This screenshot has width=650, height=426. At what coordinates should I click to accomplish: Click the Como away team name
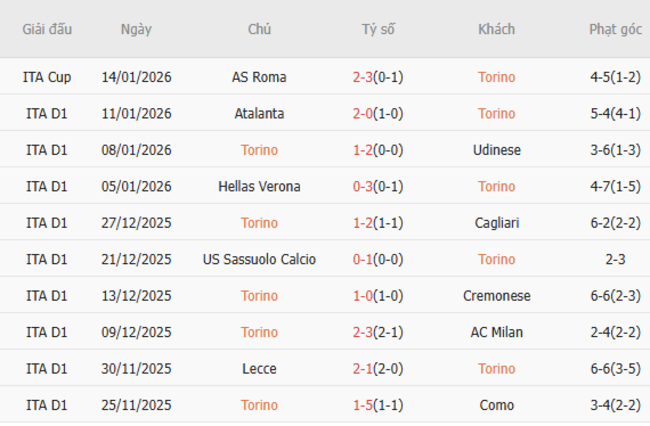pos(496,405)
